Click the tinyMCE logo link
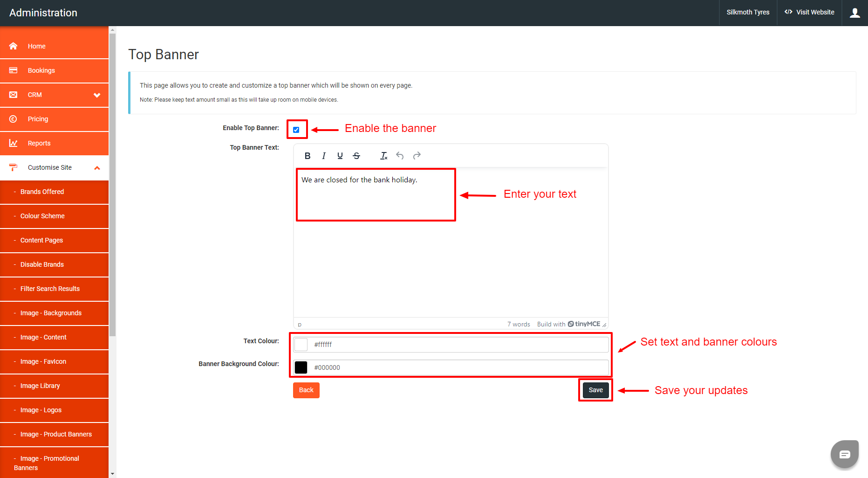Viewport: 868px width, 478px height. (x=584, y=324)
